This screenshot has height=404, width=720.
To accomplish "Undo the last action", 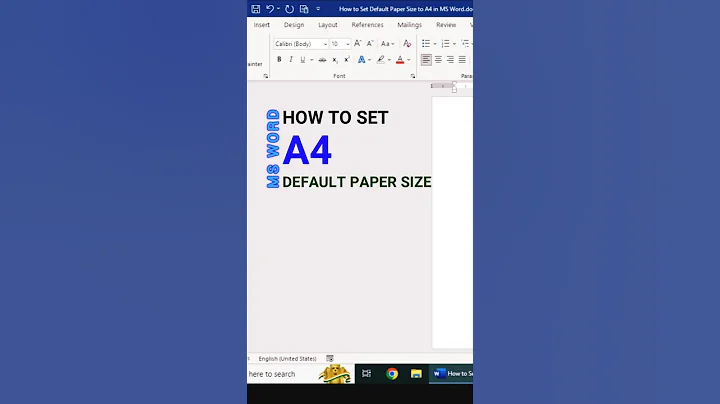I will pyautogui.click(x=270, y=9).
